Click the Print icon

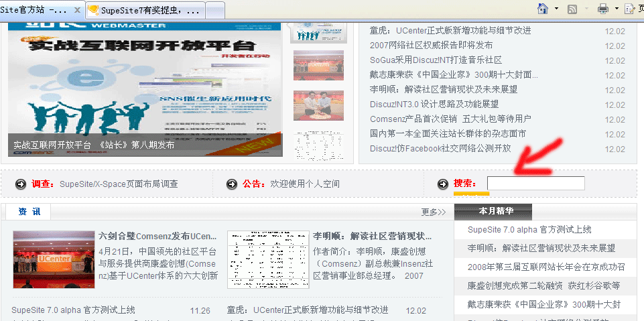click(x=603, y=9)
